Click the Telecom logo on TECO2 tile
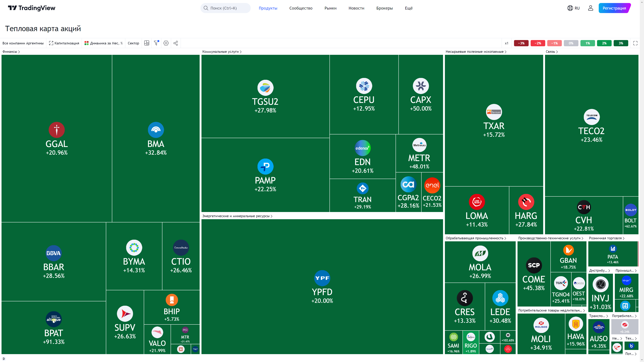This screenshot has width=644, height=362. [592, 117]
